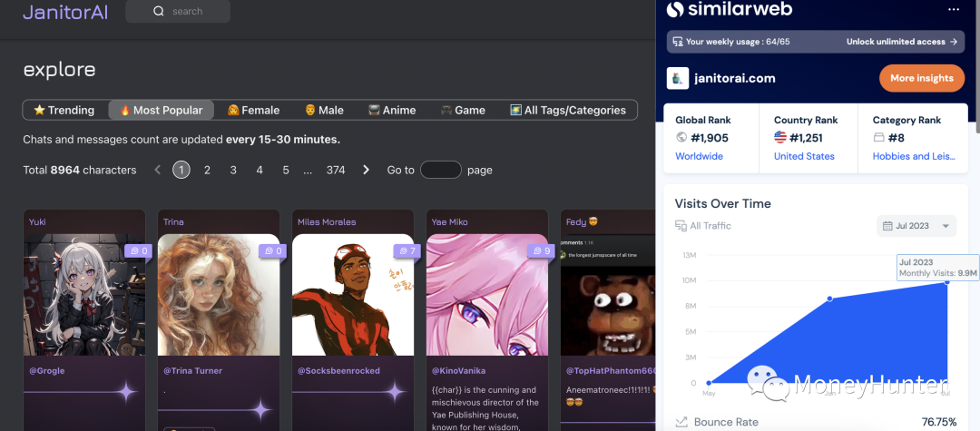Open Fedy character image
Image resolution: width=980 pixels, height=431 pixels.
click(x=607, y=295)
